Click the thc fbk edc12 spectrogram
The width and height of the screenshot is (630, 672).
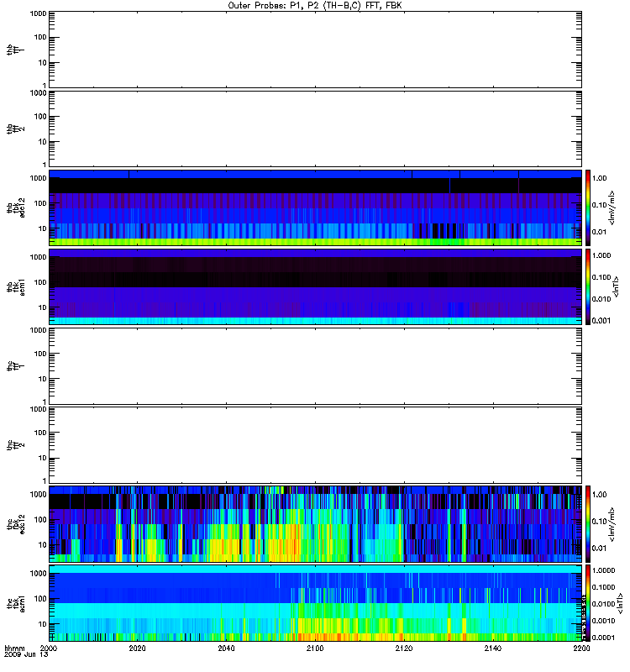coord(316,523)
